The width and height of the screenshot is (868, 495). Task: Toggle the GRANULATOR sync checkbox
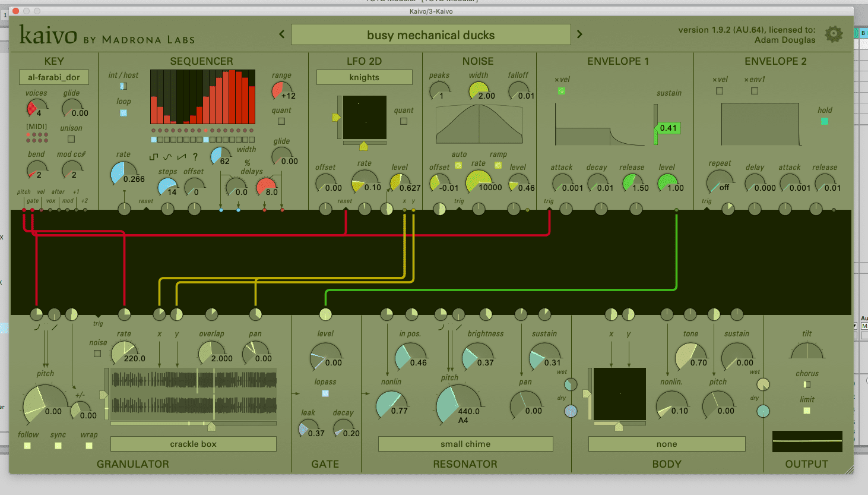point(58,445)
